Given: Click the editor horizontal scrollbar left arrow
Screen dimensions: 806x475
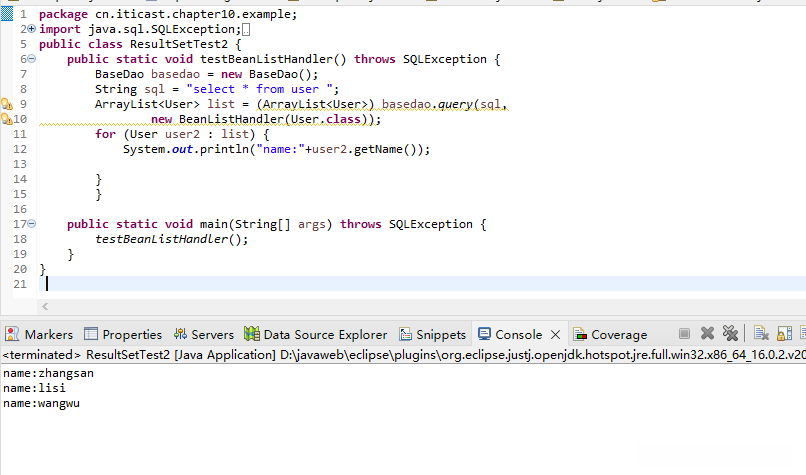Looking at the screenshot, I should point(45,306).
